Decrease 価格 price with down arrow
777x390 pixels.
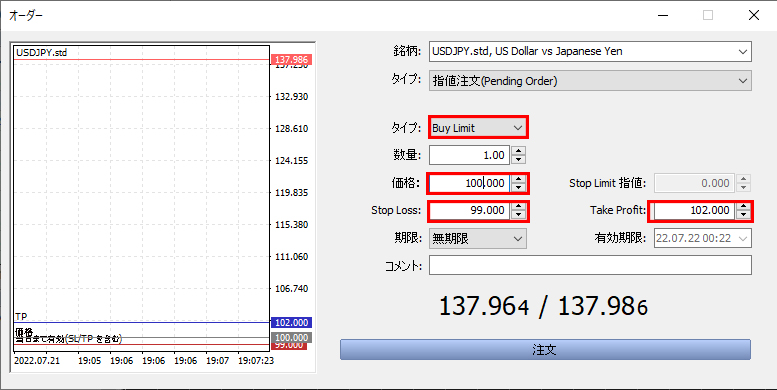click(519, 188)
